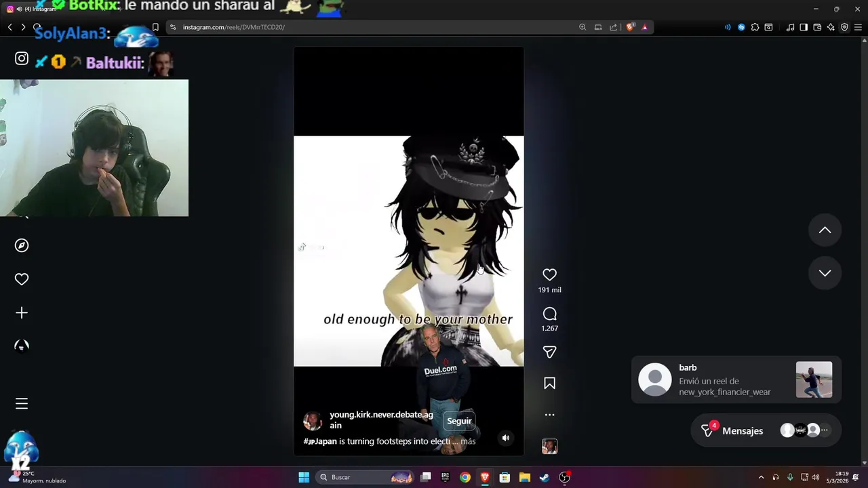The image size is (868, 488).
Task: Open Leo AI sparkle icon
Action: coord(831,27)
